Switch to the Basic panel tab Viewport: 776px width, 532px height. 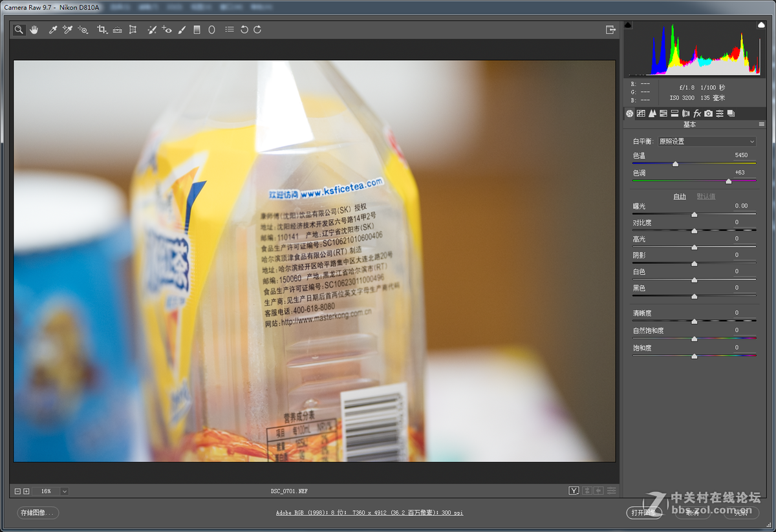(629, 114)
